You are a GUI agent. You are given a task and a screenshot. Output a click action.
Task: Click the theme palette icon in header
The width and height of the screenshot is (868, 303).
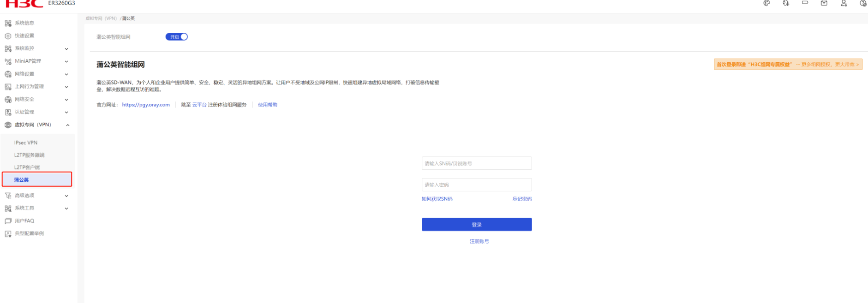click(x=766, y=3)
